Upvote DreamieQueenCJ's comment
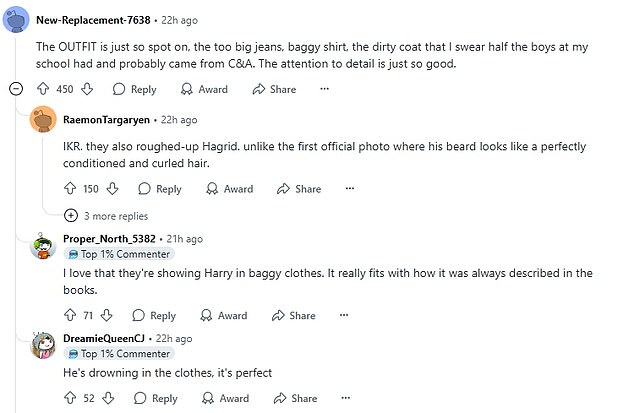Screen dimensions: 634x413 69,398
